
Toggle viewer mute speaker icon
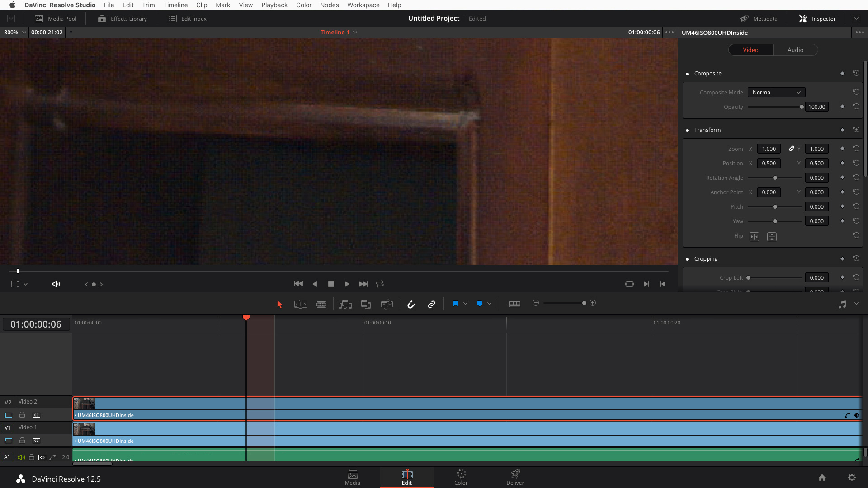(x=56, y=284)
